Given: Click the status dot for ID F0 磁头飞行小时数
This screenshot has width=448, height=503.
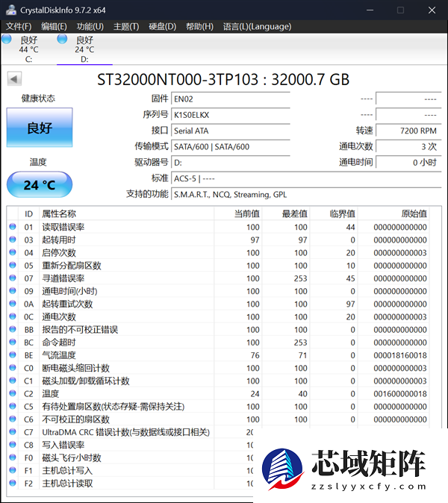Looking at the screenshot, I should 13,457.
